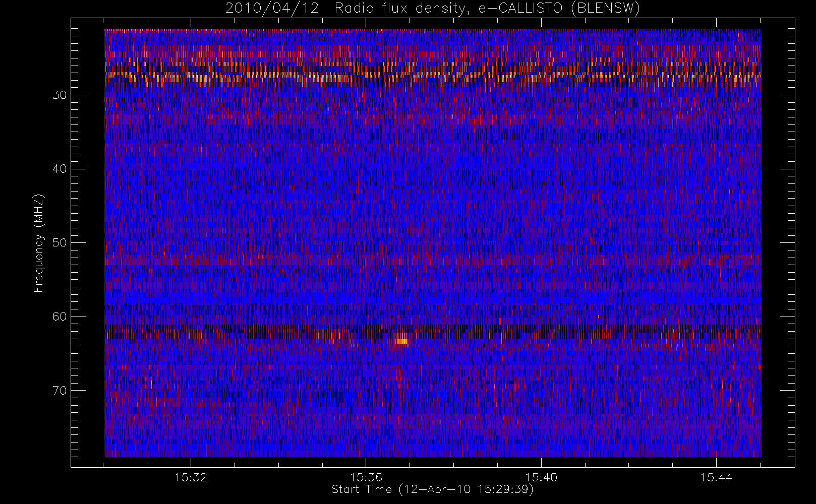Click the 15:44 time tick label
Screen dimensions: 816x504
point(716,477)
